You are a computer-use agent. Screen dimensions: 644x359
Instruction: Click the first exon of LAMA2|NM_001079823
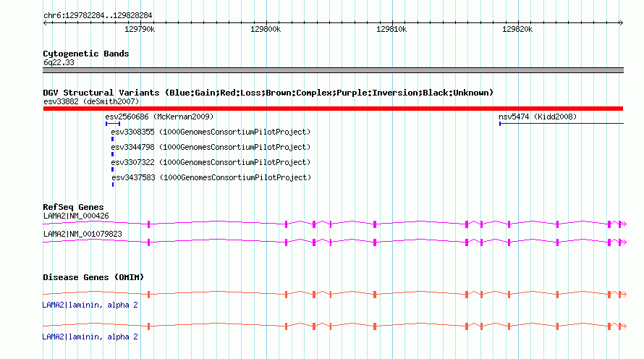coord(148,242)
